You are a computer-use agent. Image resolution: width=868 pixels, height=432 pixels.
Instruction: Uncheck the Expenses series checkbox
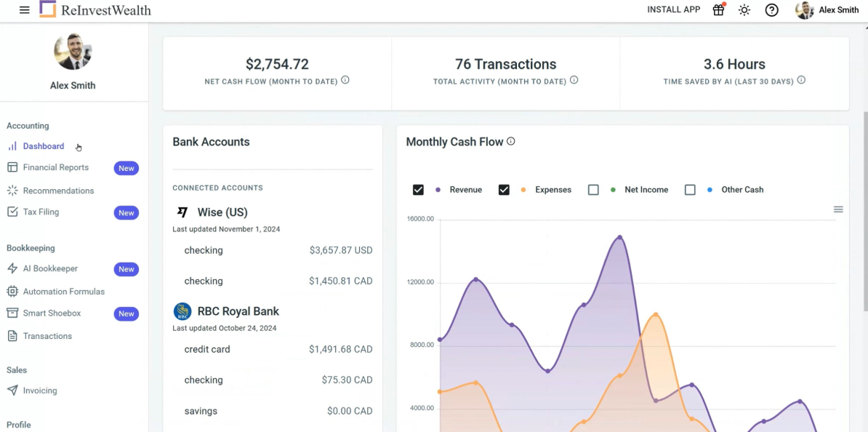pyautogui.click(x=504, y=190)
